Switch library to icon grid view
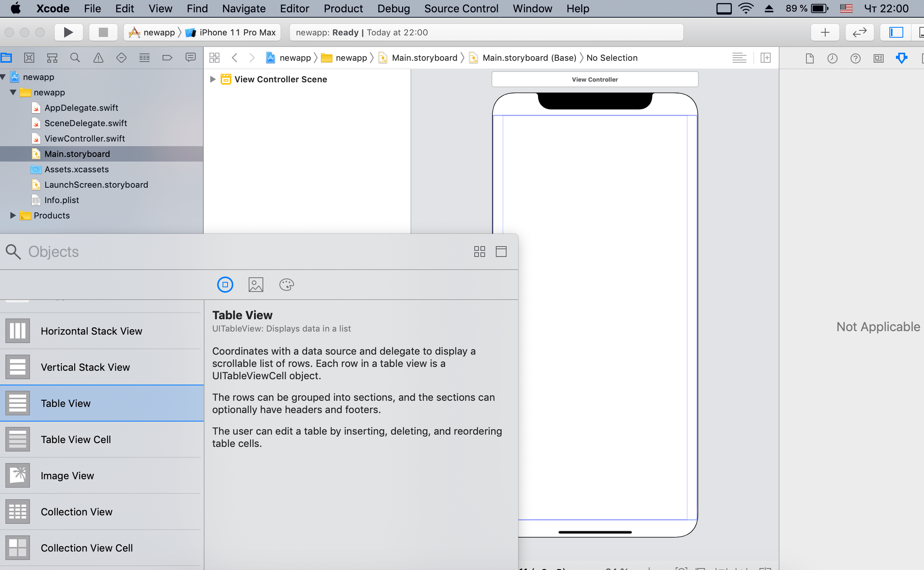 pyautogui.click(x=480, y=252)
